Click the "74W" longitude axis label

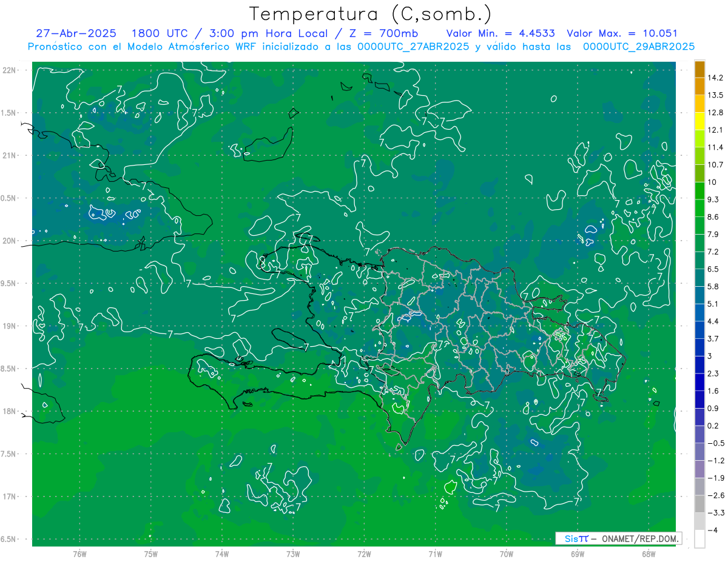[222, 554]
